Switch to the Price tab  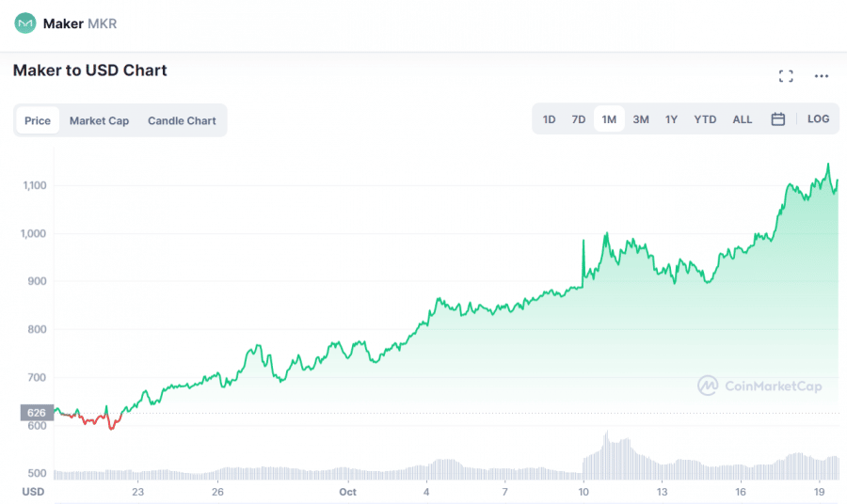point(38,120)
